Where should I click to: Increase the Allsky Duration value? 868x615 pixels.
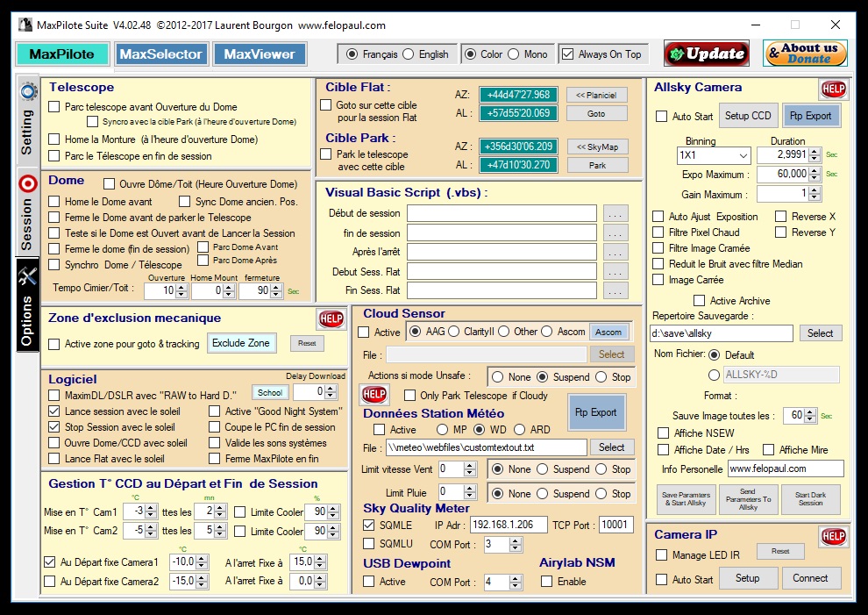pos(815,151)
